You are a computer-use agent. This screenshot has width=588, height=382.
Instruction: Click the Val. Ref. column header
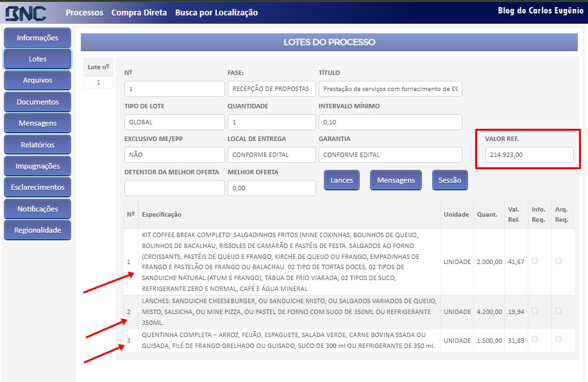point(514,215)
